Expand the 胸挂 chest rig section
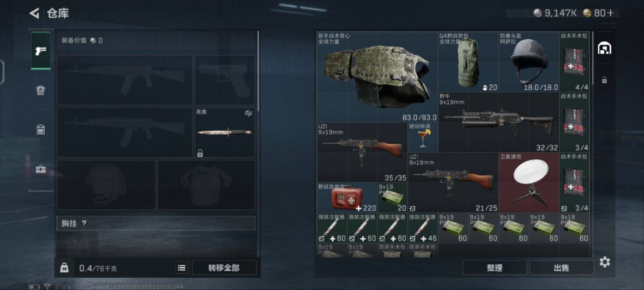Viewport: 644px width, 290px height. point(156,223)
